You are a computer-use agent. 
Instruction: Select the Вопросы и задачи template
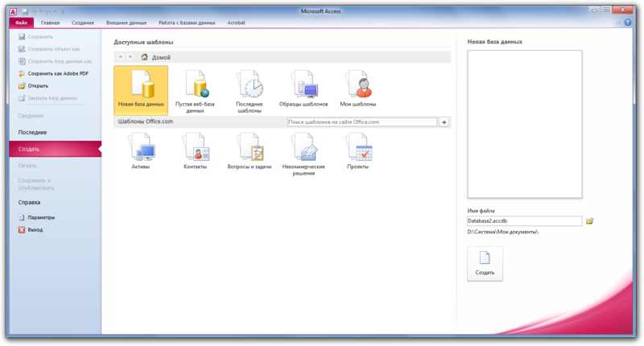click(250, 151)
